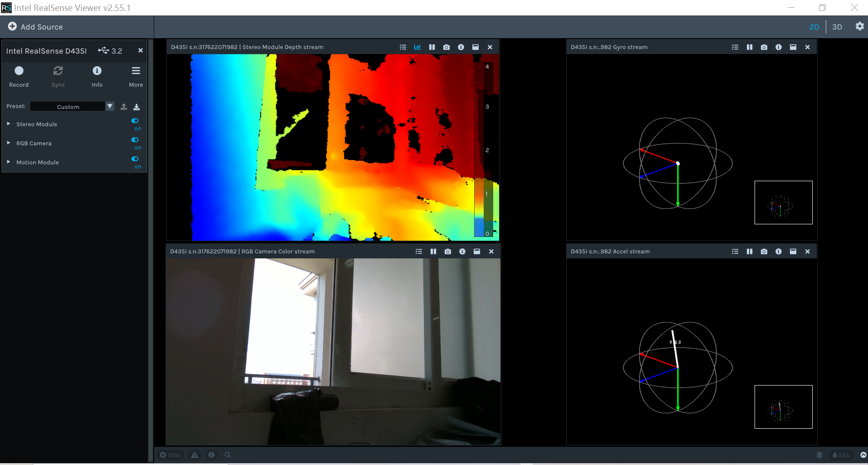This screenshot has height=465, width=868.
Task: Take snapshot of Accel stream
Action: 764,252
